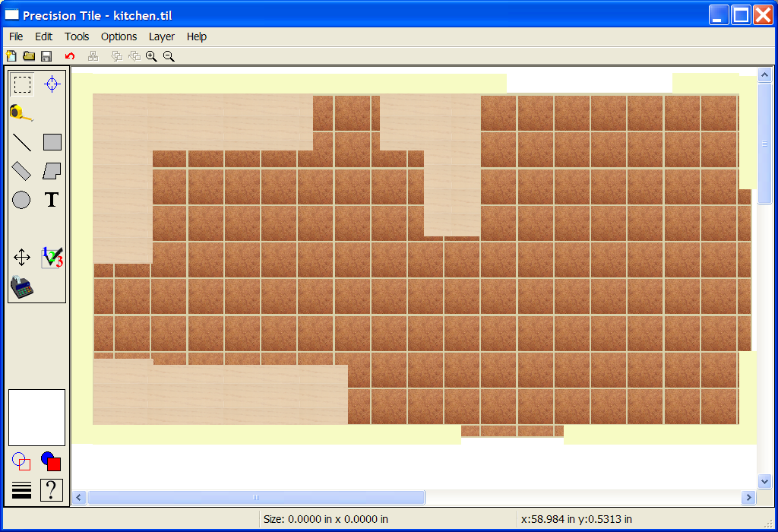Open the Layer menu
The image size is (778, 532).
(161, 36)
